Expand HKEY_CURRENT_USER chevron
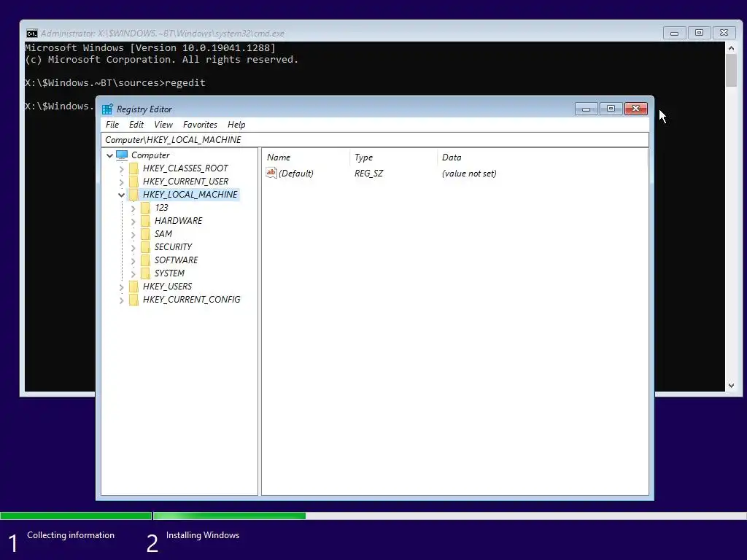Viewport: 747px width, 560px height. pyautogui.click(x=122, y=182)
